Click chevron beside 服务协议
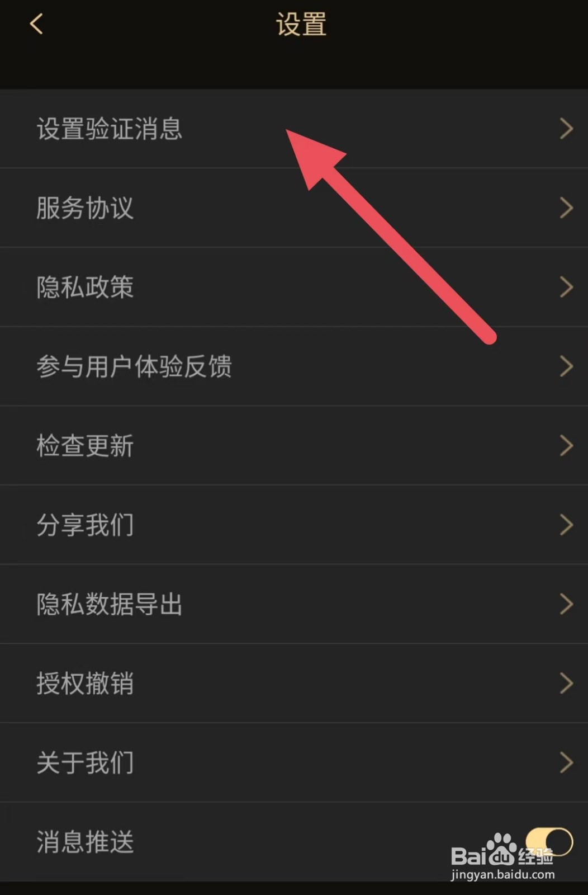588x895 pixels. pyautogui.click(x=567, y=208)
